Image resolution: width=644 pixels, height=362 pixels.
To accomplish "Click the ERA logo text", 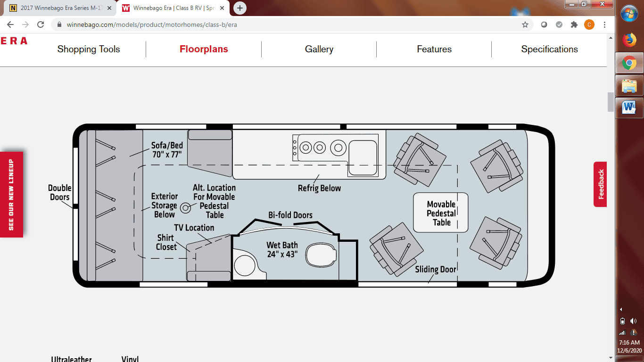I will 14,41.
